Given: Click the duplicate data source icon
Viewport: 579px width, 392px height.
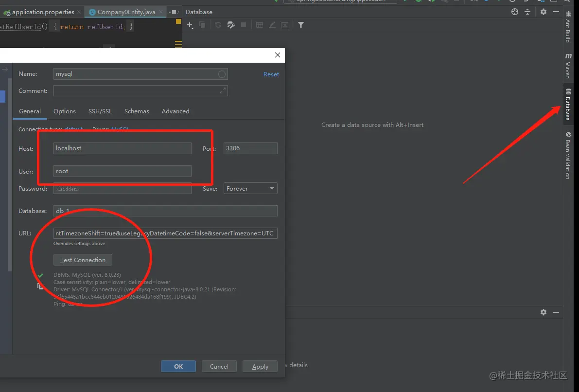Looking at the screenshot, I should (202, 25).
